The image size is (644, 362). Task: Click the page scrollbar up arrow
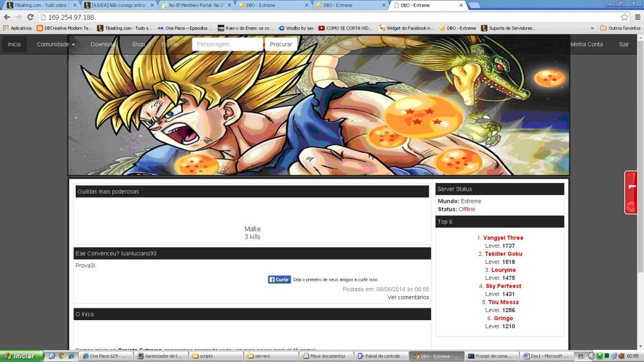[640, 37]
